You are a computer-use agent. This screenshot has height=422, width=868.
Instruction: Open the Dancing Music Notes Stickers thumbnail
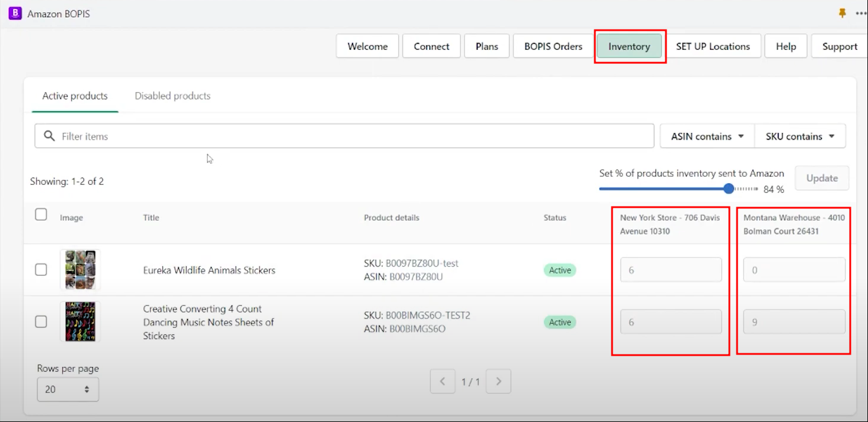pos(80,322)
